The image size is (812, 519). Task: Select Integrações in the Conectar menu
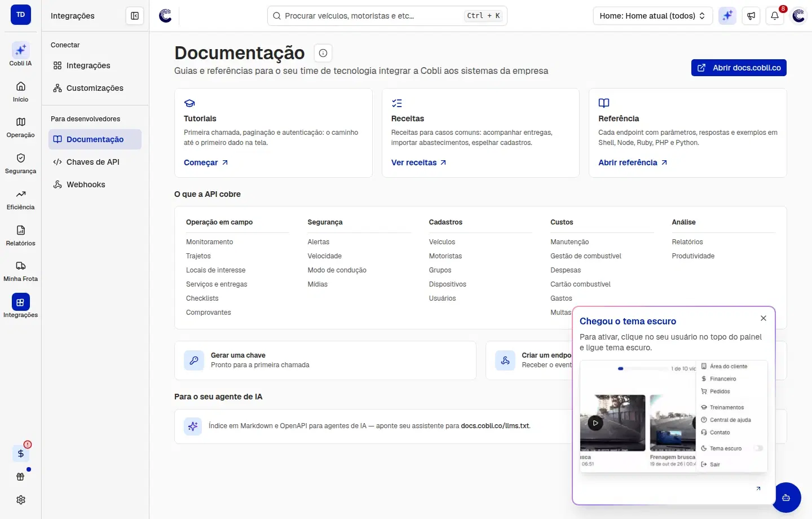click(x=95, y=65)
